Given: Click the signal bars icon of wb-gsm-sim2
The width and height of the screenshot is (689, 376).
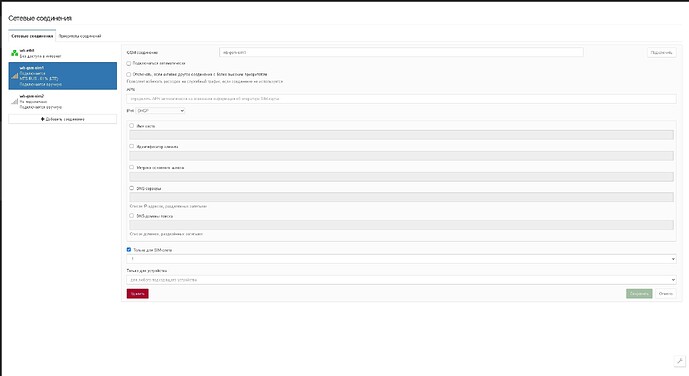Looking at the screenshot, I should click(15, 101).
